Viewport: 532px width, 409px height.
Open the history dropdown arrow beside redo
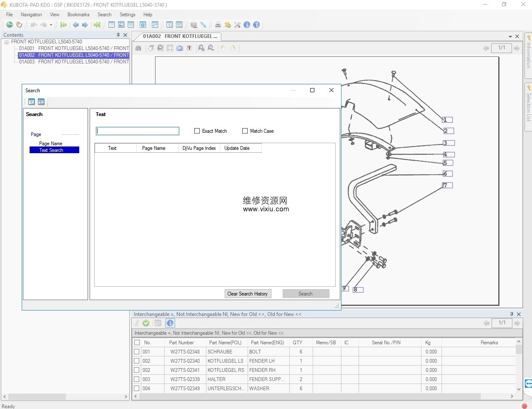[x=51, y=25]
